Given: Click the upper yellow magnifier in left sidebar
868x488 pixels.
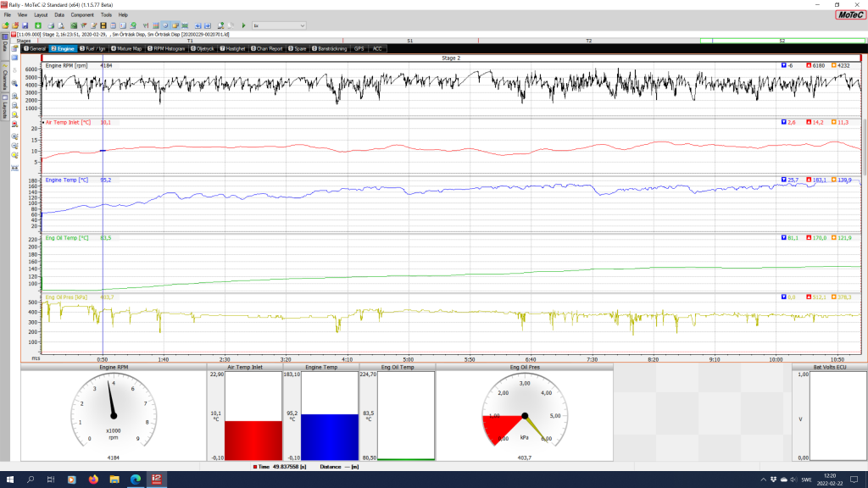Looking at the screenshot, I should pyautogui.click(x=14, y=114).
